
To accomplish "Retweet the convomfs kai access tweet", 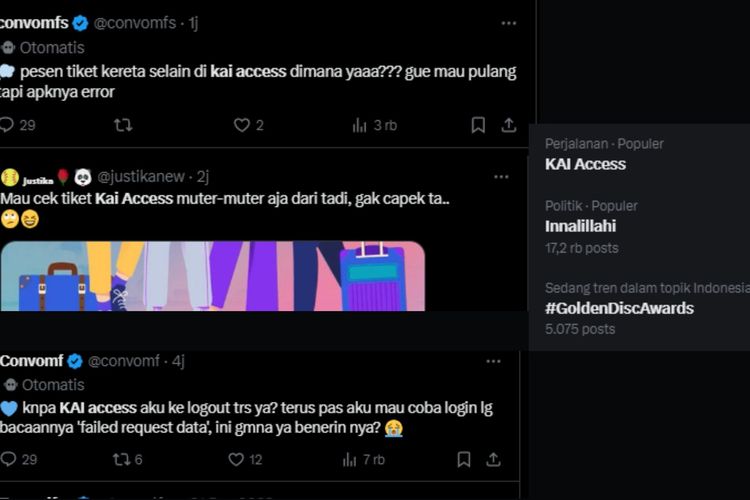I will point(123,125).
